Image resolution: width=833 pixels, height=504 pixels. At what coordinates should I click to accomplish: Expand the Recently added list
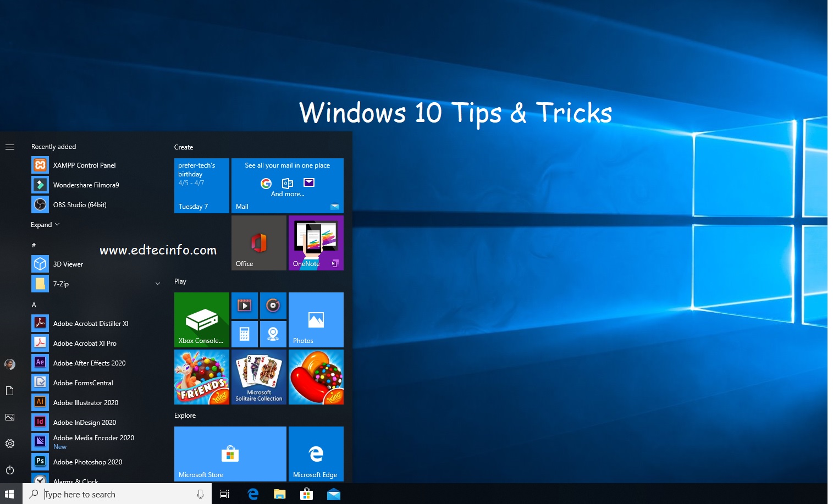(45, 225)
